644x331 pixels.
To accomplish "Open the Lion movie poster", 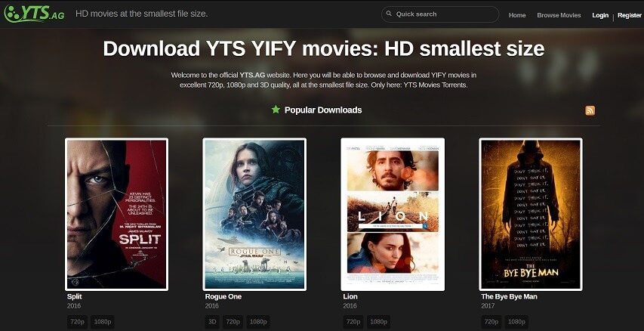I will [x=393, y=214].
